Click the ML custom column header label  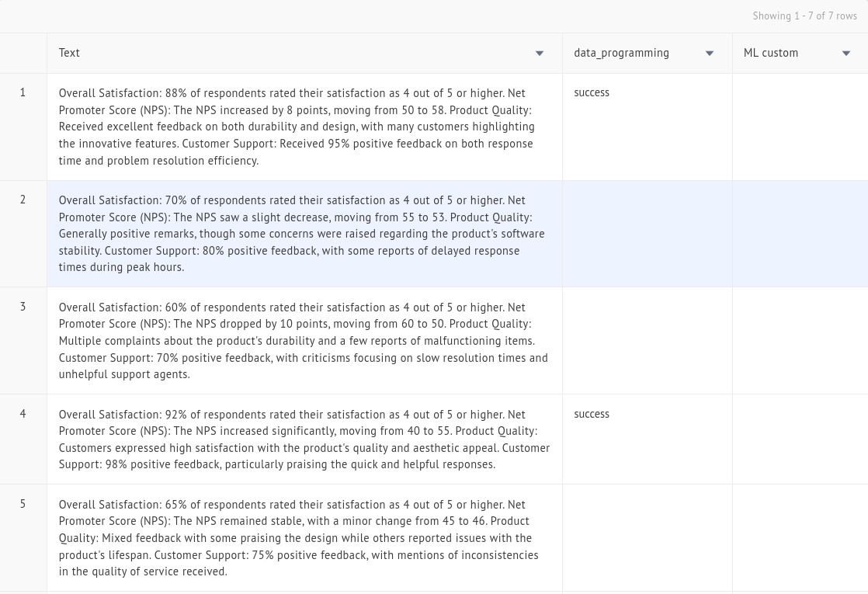[x=771, y=53]
